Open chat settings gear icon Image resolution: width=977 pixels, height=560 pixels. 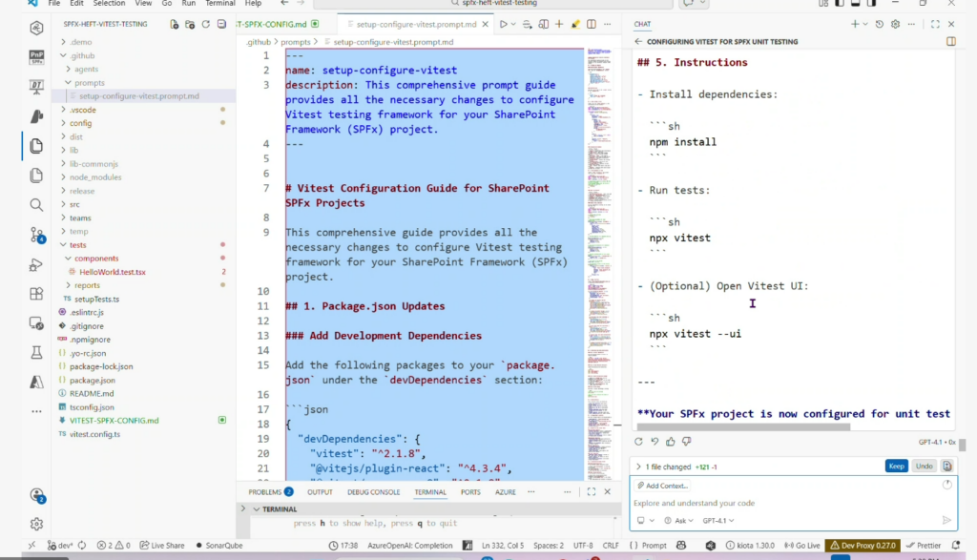pos(895,24)
